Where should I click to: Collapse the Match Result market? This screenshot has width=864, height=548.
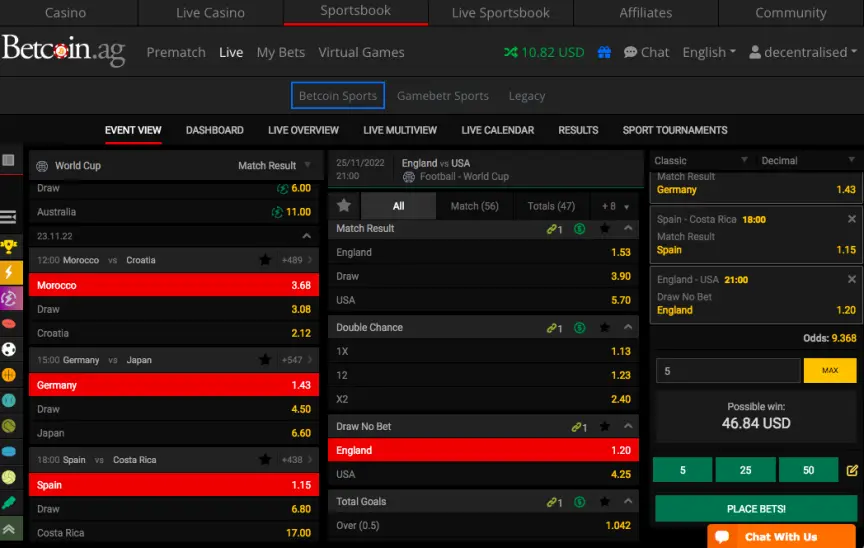[628, 228]
